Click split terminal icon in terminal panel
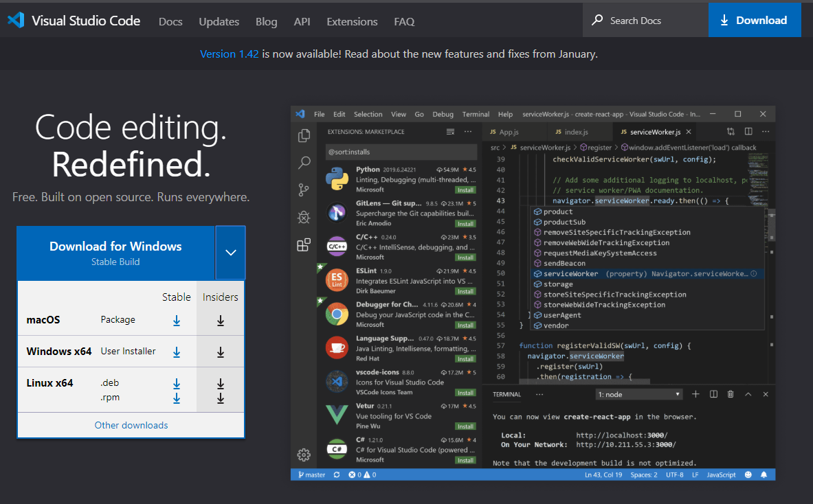The height and width of the screenshot is (504, 813). 713,394
